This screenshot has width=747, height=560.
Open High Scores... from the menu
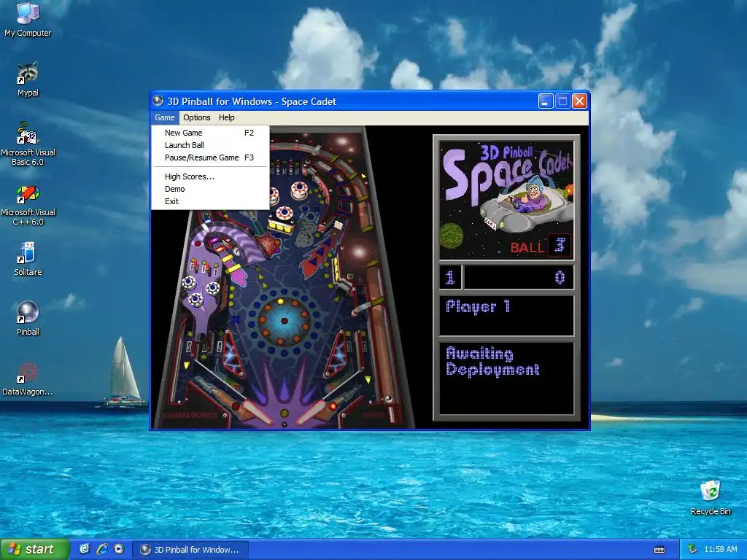[210, 176]
